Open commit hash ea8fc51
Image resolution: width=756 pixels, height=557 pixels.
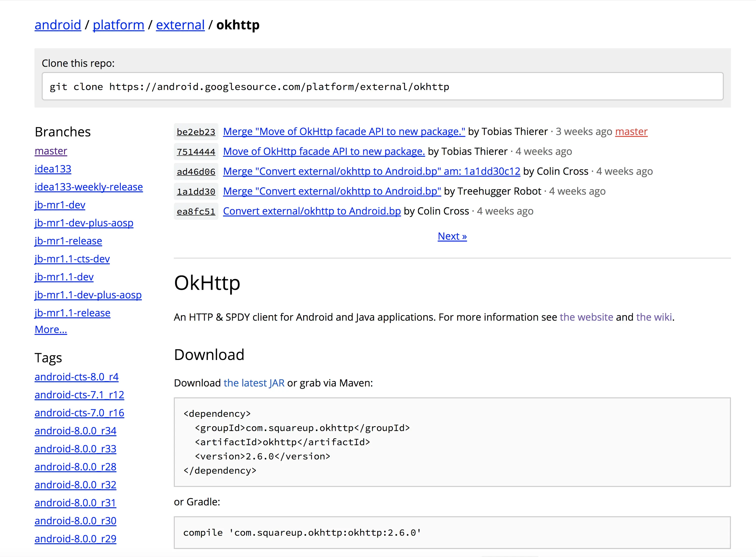click(196, 211)
